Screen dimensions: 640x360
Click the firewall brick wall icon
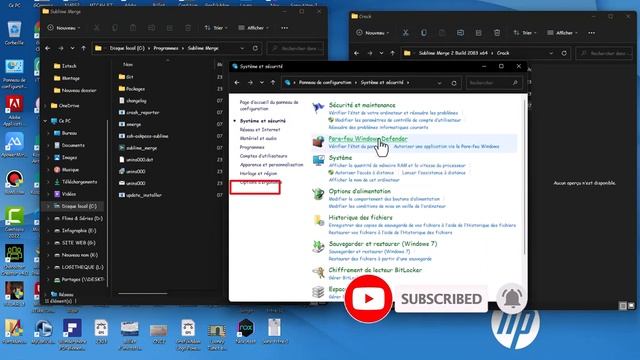(x=318, y=141)
